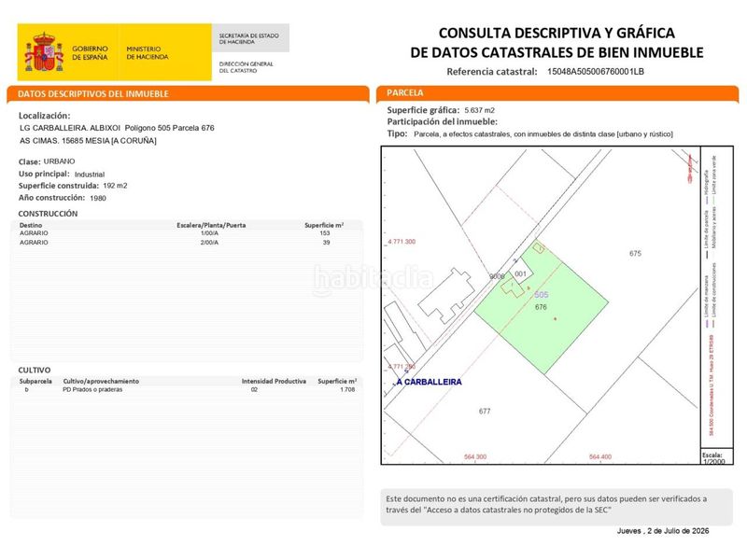Click the 'A CARBALLEIRA' place name on map
The height and width of the screenshot is (560, 747).
[429, 382]
